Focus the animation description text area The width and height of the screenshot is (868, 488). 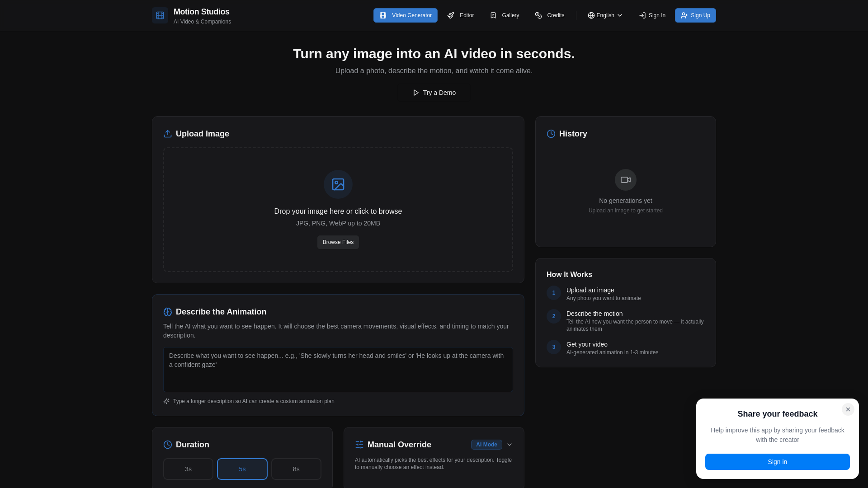(x=338, y=370)
